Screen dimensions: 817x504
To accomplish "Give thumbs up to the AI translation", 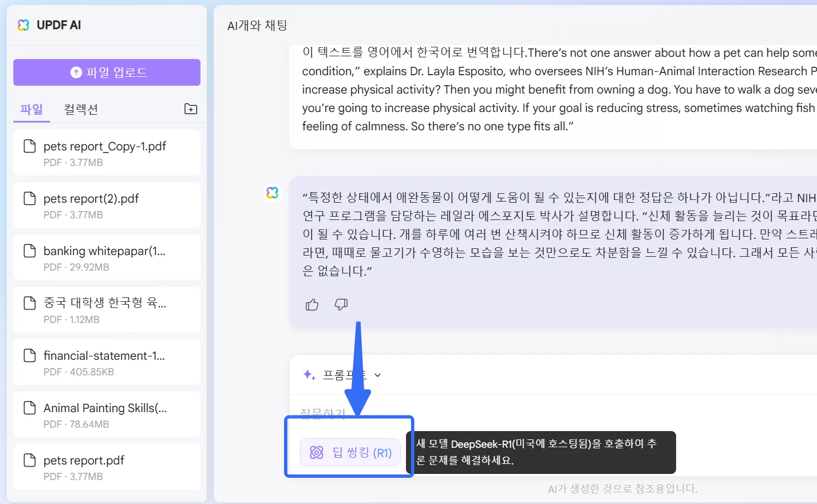I will (x=311, y=304).
